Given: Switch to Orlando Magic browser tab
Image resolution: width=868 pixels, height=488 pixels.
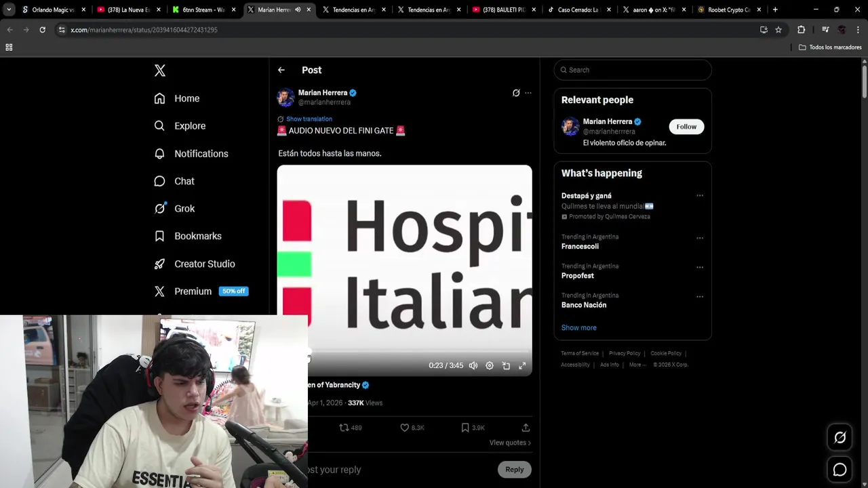Looking at the screenshot, I should coord(53,9).
